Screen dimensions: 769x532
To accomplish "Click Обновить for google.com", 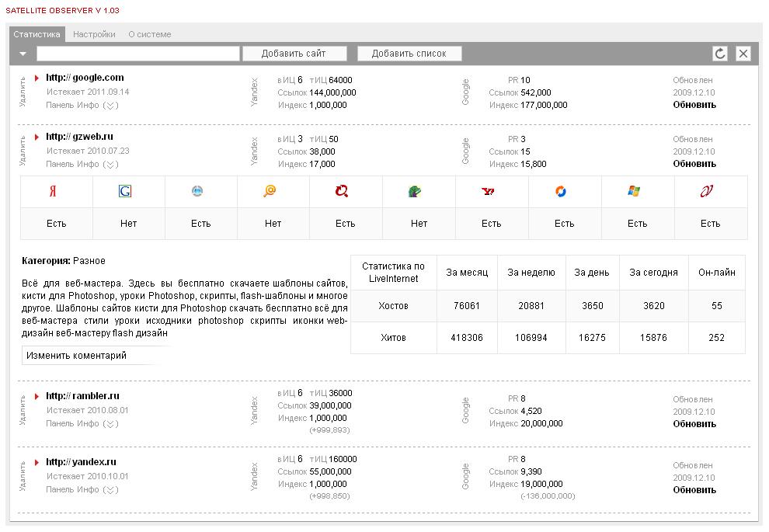I will (694, 105).
